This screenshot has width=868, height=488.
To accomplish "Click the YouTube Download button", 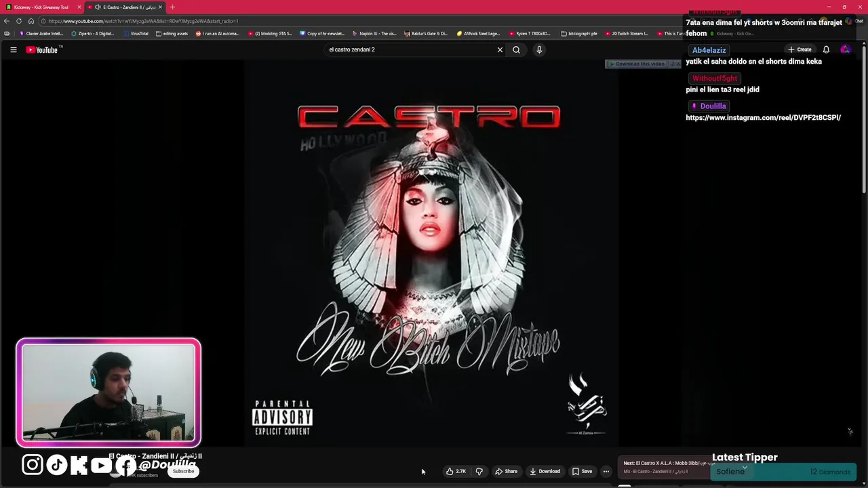I will click(x=545, y=471).
